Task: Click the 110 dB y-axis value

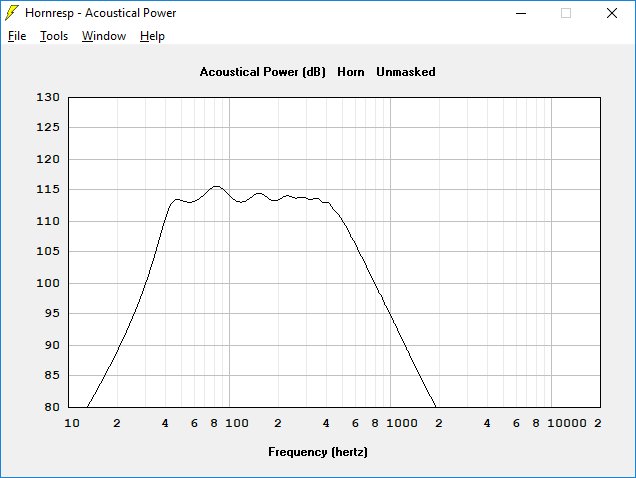Action: pyautogui.click(x=48, y=221)
